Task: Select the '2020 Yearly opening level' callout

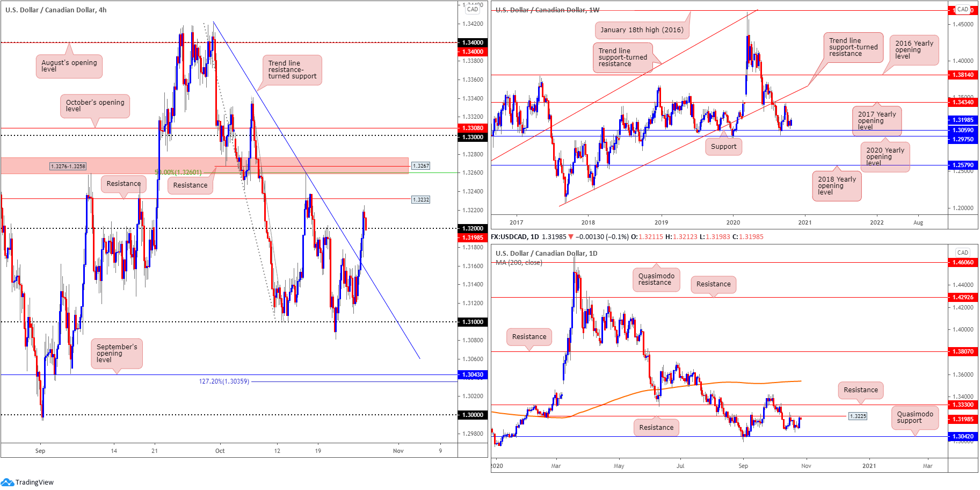Action: (885, 157)
